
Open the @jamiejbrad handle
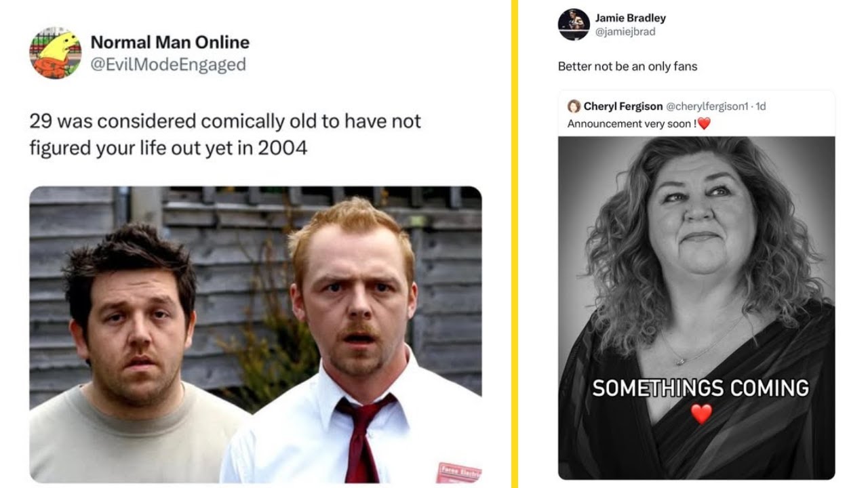coord(625,32)
